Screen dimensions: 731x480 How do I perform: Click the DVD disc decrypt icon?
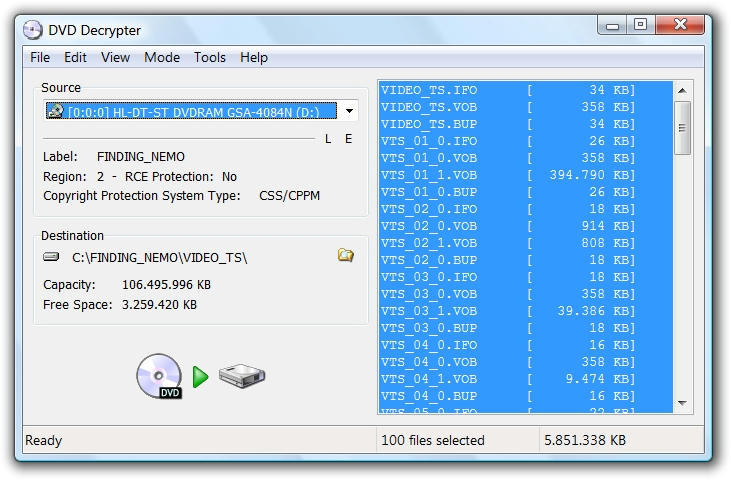159,376
